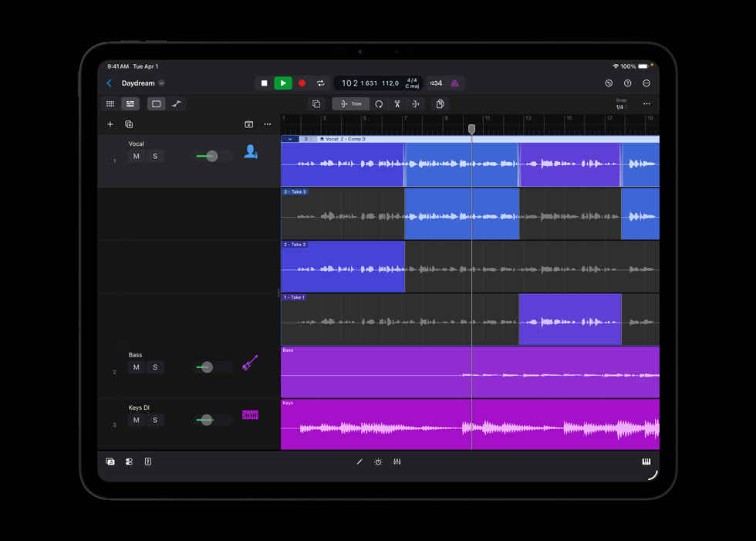Mute the Keys DI track
This screenshot has width=756, height=541.
[x=137, y=420]
